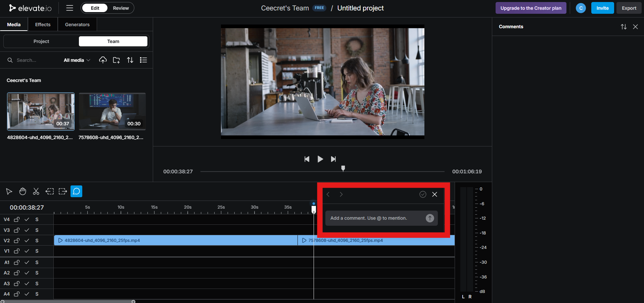Select the pointer selection tool in timeline toolbar
The height and width of the screenshot is (303, 644).
click(9, 191)
